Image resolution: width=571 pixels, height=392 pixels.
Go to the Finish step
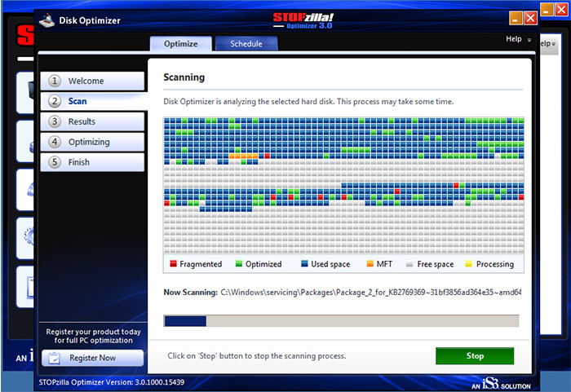click(92, 162)
